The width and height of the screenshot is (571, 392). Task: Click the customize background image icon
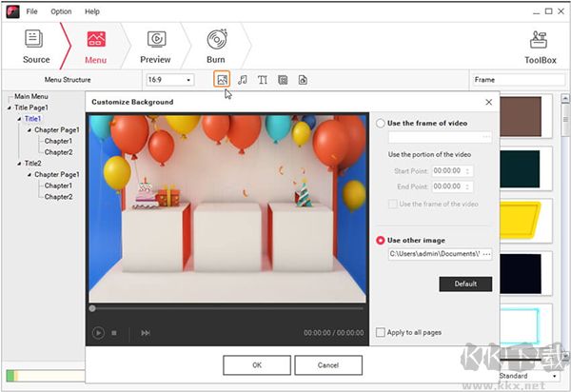(222, 79)
